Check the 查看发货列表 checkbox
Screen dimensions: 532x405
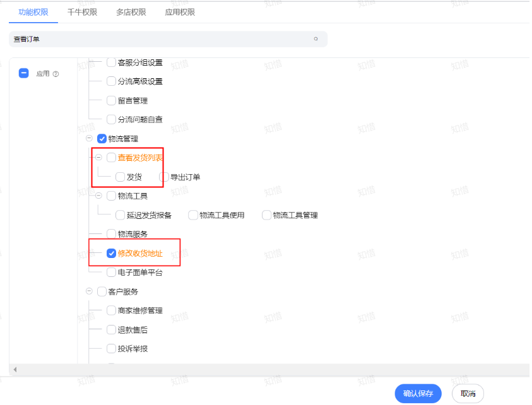click(111, 158)
